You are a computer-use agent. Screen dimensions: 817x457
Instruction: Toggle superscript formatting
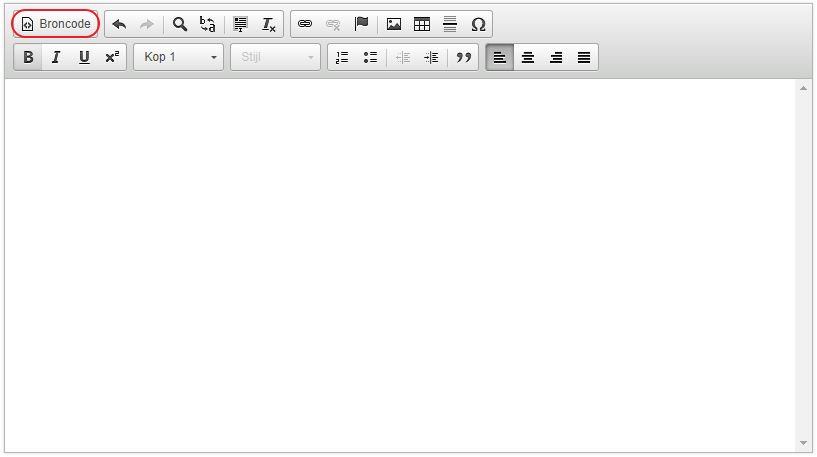113,57
